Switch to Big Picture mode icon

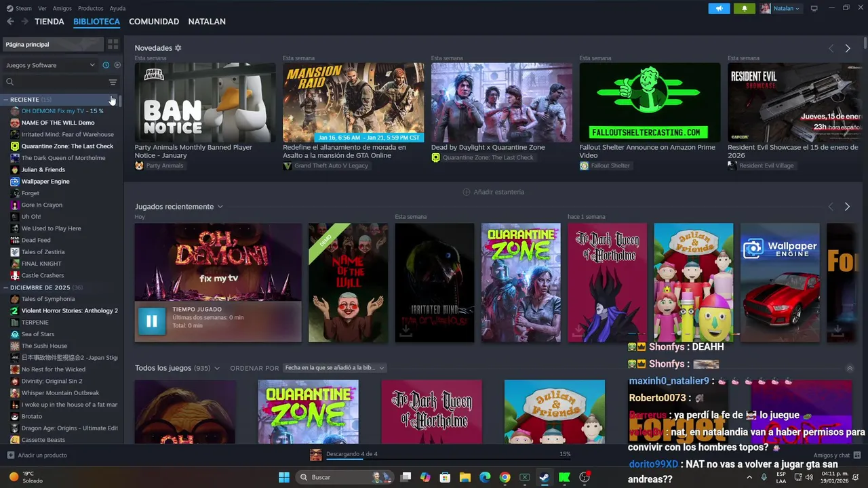click(814, 8)
